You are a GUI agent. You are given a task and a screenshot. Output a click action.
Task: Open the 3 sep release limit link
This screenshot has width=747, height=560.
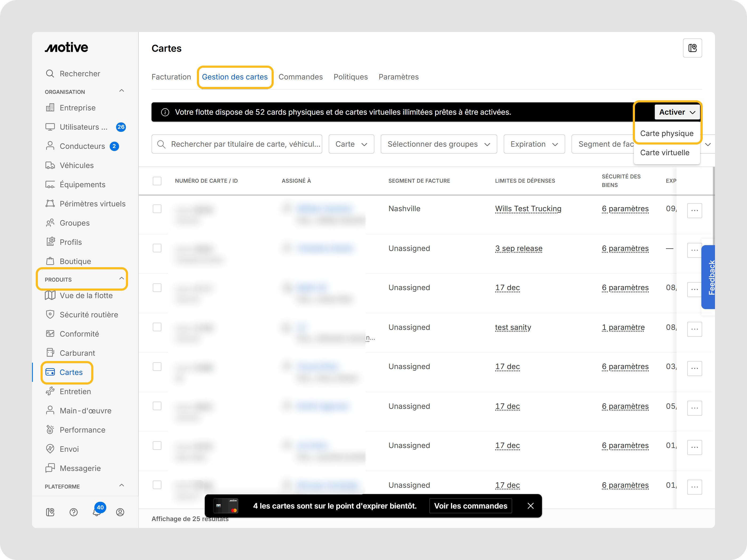point(519,249)
